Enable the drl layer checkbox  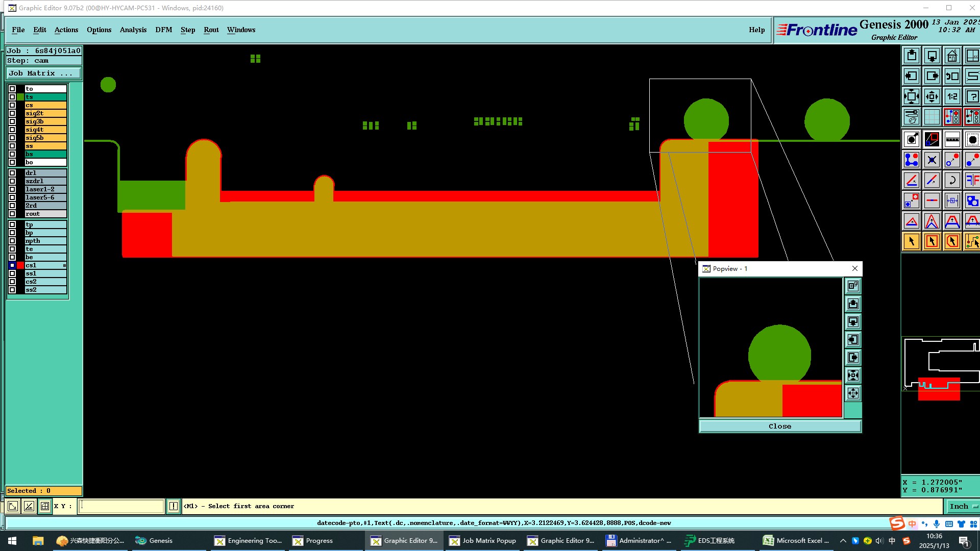[x=12, y=173]
